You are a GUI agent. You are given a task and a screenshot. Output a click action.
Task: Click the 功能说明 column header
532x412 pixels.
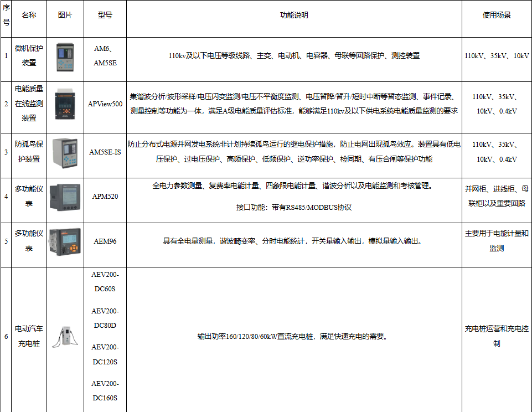tap(294, 15)
